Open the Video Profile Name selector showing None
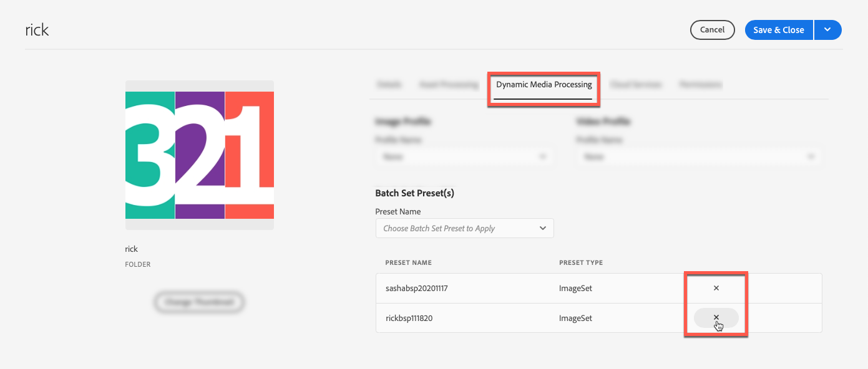The width and height of the screenshot is (868, 369). (x=699, y=156)
